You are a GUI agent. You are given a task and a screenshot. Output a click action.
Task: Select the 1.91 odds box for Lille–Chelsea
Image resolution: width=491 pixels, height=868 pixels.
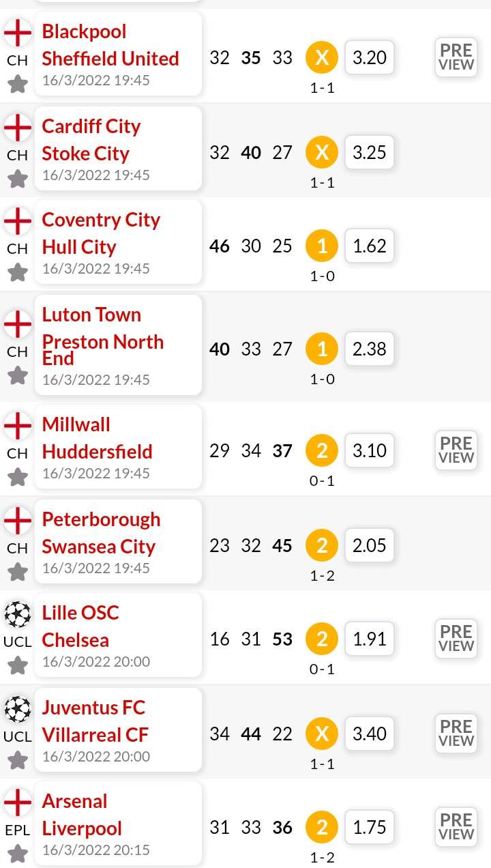[370, 639]
